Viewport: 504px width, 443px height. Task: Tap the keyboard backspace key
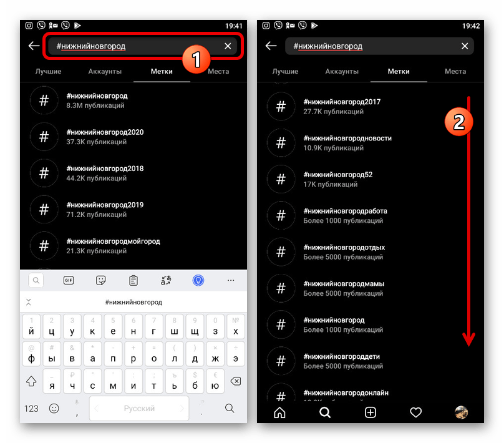pos(236,381)
